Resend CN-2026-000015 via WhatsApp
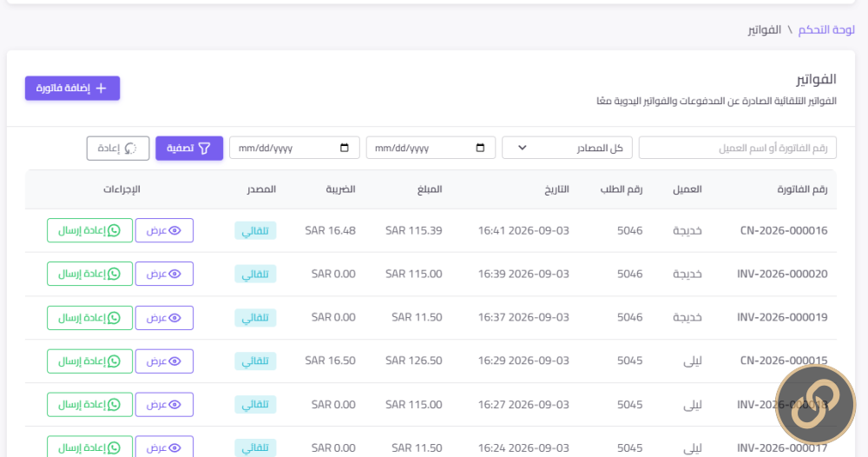 [x=89, y=361]
